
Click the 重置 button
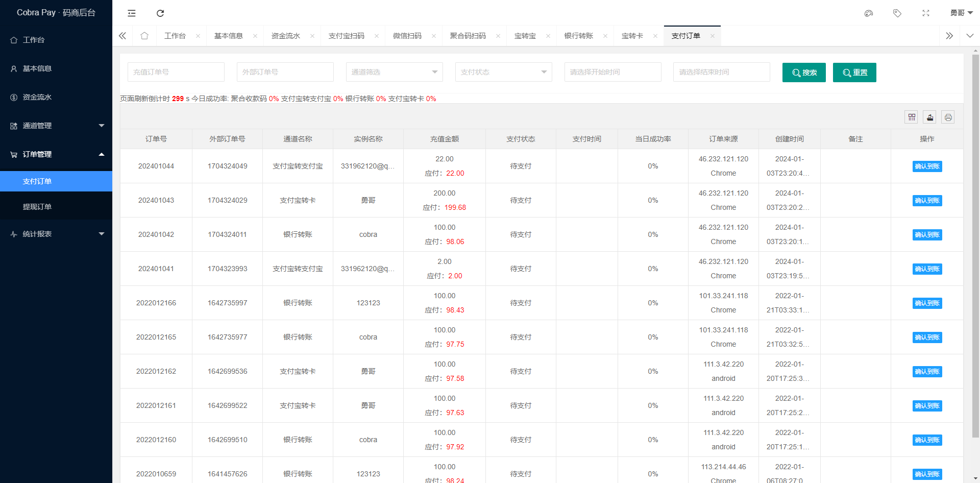[854, 73]
